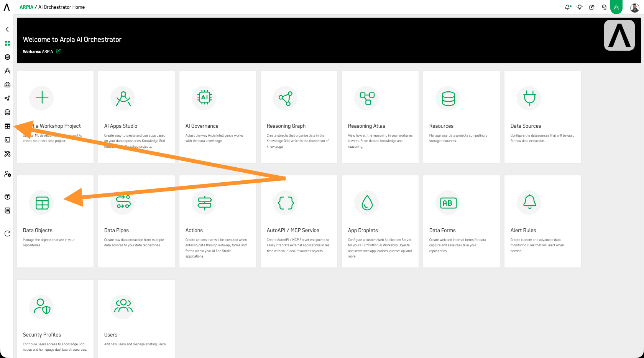Open the database cylinder sidebar icon
This screenshot has height=358, width=644.
click(x=7, y=112)
